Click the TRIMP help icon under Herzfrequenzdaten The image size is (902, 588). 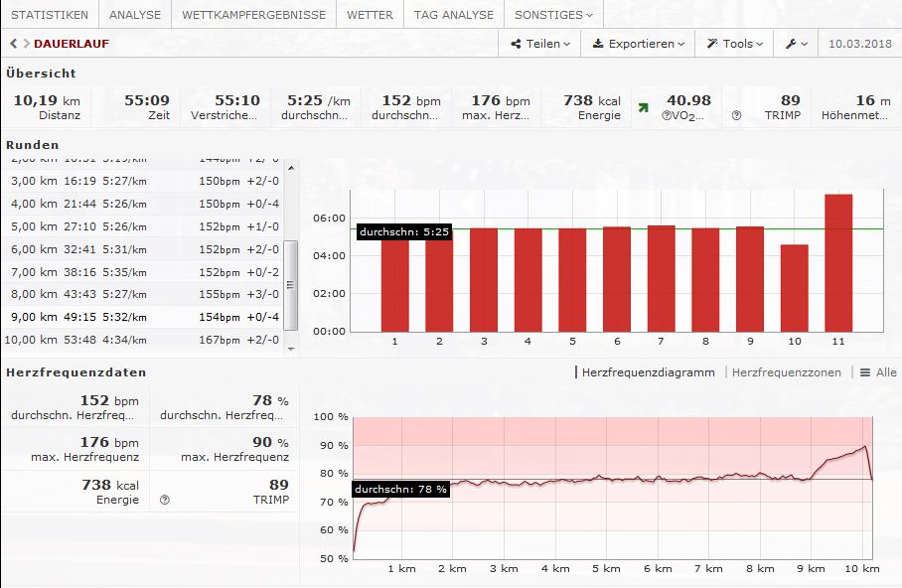[165, 500]
